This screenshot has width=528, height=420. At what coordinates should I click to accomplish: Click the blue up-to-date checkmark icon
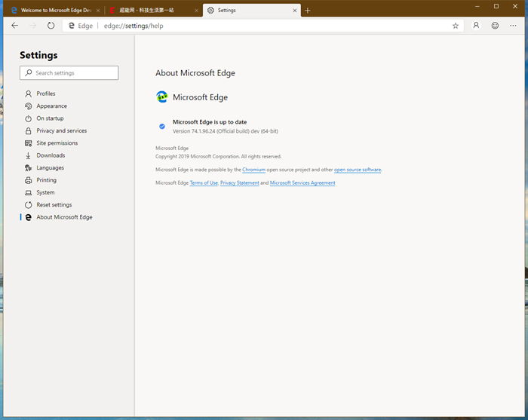point(162,126)
